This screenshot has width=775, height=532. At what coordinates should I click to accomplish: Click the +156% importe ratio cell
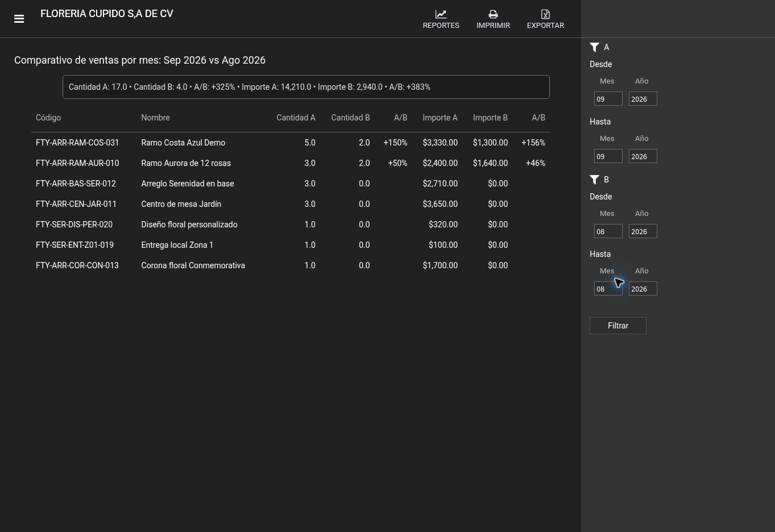533,143
